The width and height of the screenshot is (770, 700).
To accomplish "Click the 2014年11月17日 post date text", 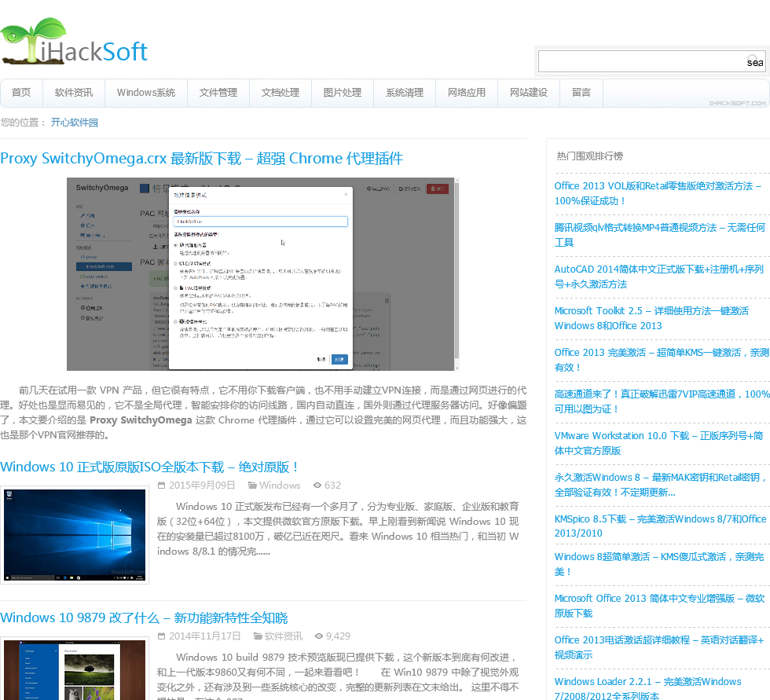I will [205, 636].
